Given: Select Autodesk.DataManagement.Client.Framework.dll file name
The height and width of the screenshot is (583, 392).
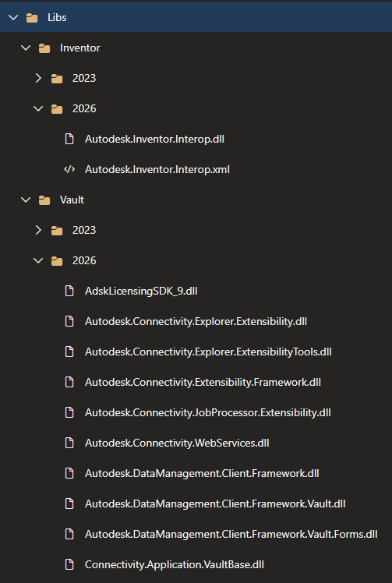Looking at the screenshot, I should (x=202, y=473).
